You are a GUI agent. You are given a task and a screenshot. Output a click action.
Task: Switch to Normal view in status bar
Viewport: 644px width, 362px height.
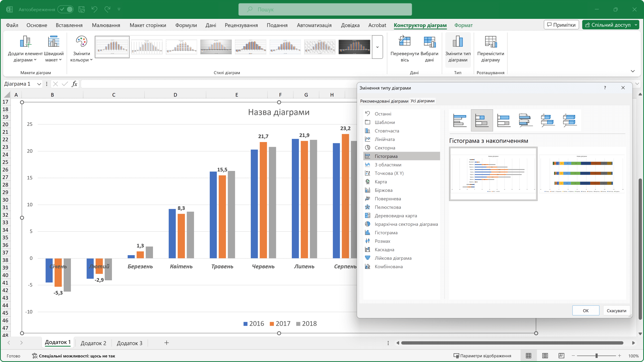coord(529,356)
